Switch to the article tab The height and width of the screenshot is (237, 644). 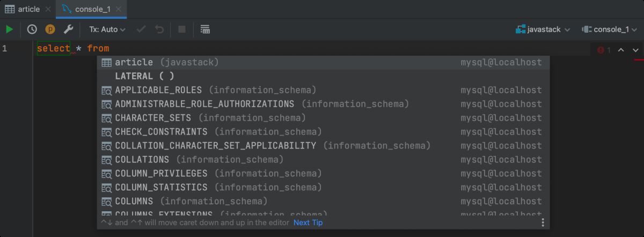tap(23, 9)
